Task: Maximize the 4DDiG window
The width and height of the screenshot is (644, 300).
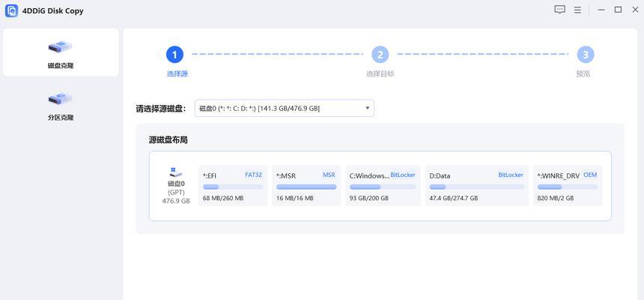Action: click(618, 10)
